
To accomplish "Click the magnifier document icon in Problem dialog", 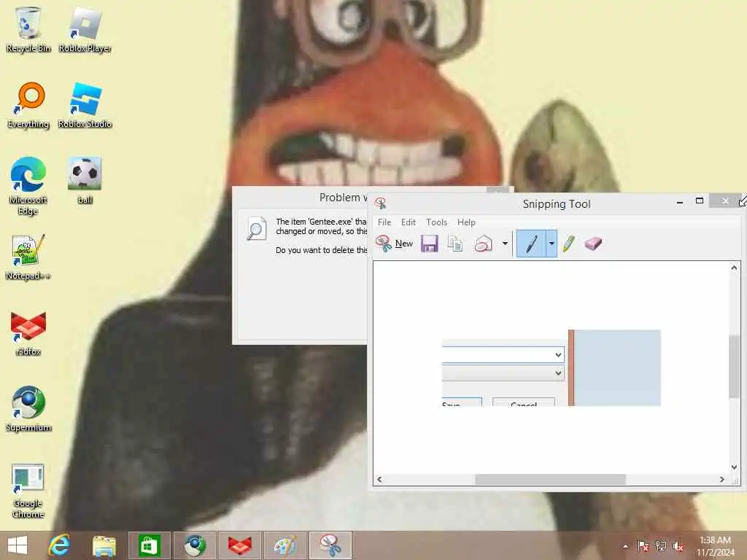I will [x=256, y=229].
